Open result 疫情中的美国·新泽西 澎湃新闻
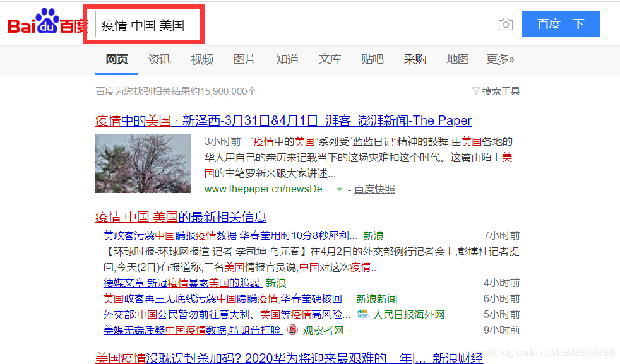 tap(283, 120)
